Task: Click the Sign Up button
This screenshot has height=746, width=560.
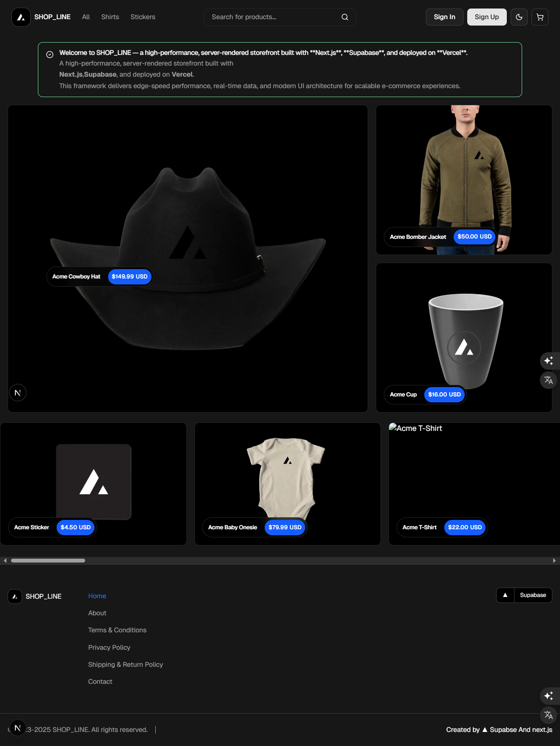Action: (487, 17)
